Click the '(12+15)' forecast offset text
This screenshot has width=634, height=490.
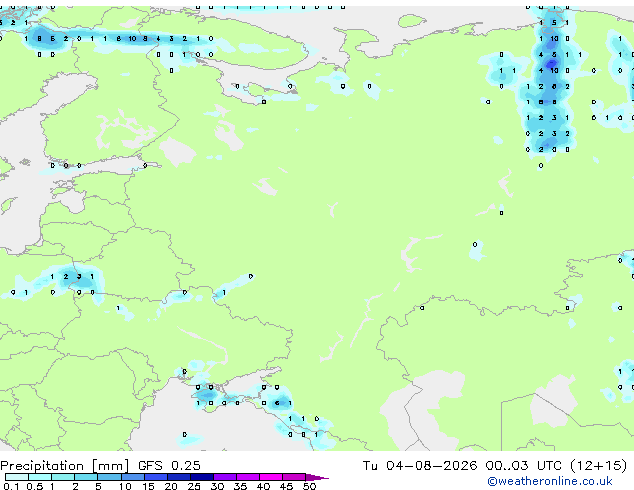pos(599,466)
